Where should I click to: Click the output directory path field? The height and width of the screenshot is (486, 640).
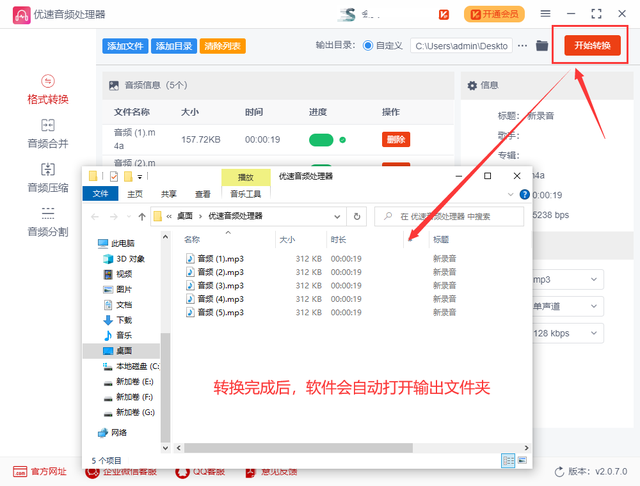pos(461,46)
